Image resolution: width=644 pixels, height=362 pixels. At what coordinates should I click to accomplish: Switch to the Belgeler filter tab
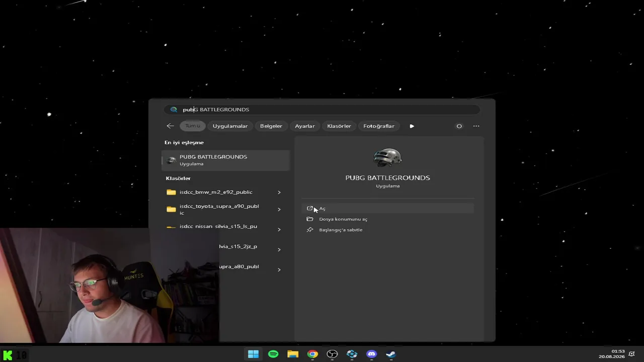click(x=271, y=126)
